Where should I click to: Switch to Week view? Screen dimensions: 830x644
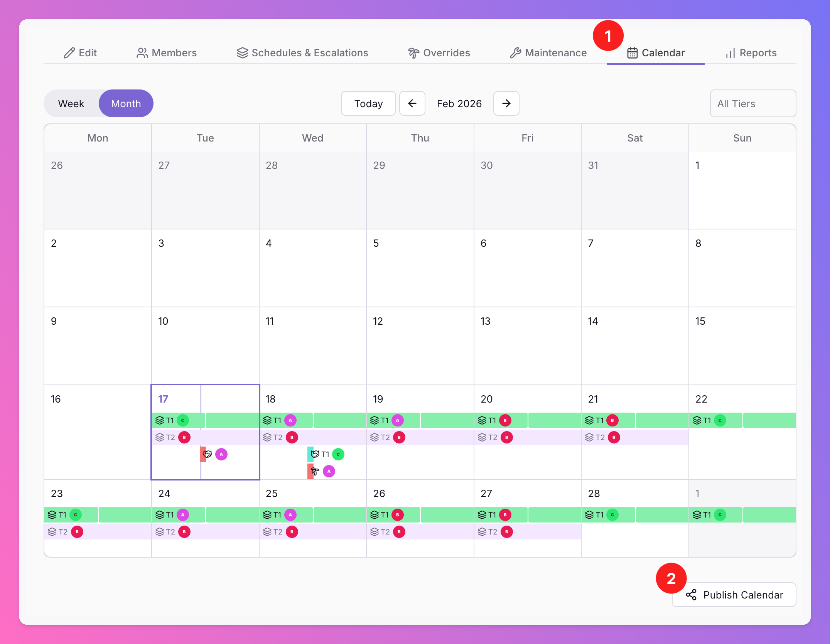pyautogui.click(x=71, y=104)
